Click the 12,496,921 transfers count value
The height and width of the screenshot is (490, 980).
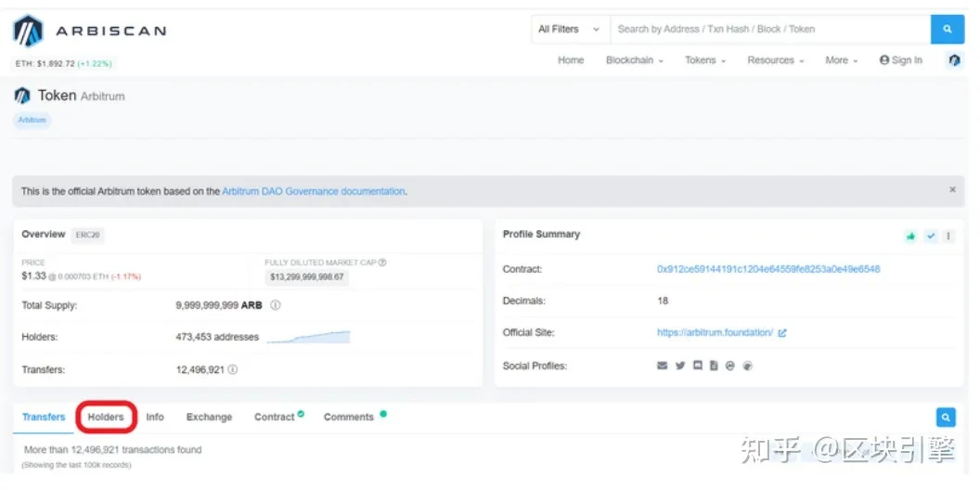(200, 369)
